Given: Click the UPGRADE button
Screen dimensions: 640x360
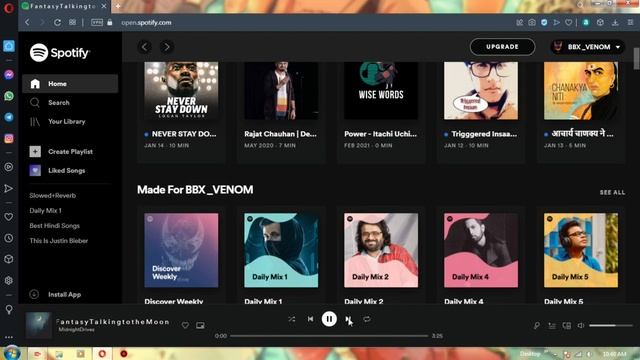Looking at the screenshot, I should click(502, 47).
